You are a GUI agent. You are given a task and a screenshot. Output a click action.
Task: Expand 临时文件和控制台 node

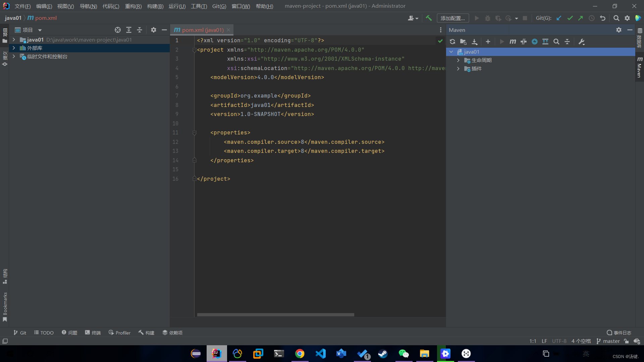(x=14, y=56)
